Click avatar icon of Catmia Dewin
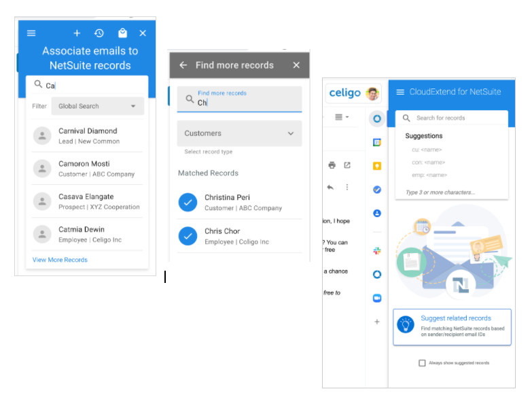Image resolution: width=532 pixels, height=404 pixels. coord(42,234)
